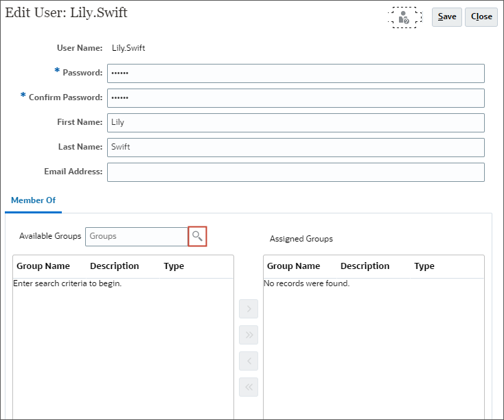Click the single left arrow remove button
Image resolution: width=504 pixels, height=420 pixels.
[x=249, y=361]
